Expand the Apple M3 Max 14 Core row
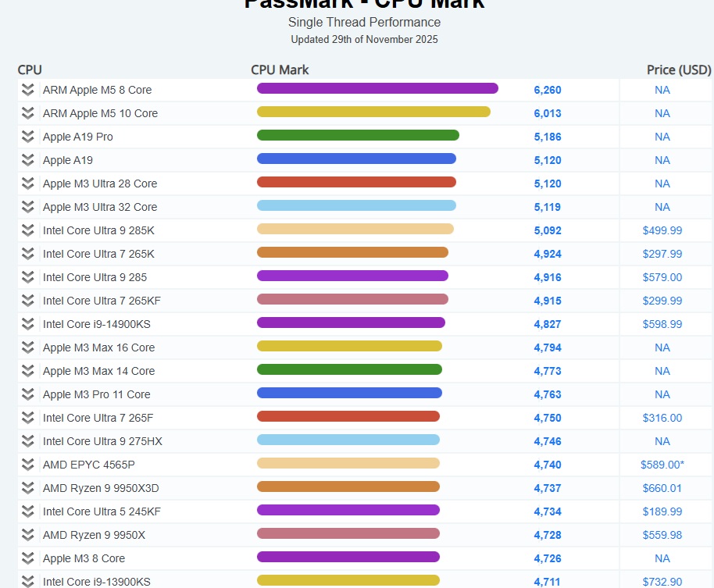714x588 pixels. coord(28,371)
